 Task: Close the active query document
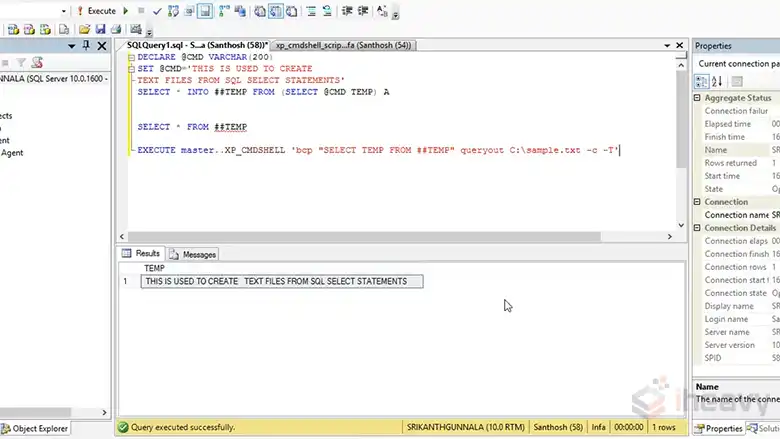click(680, 45)
